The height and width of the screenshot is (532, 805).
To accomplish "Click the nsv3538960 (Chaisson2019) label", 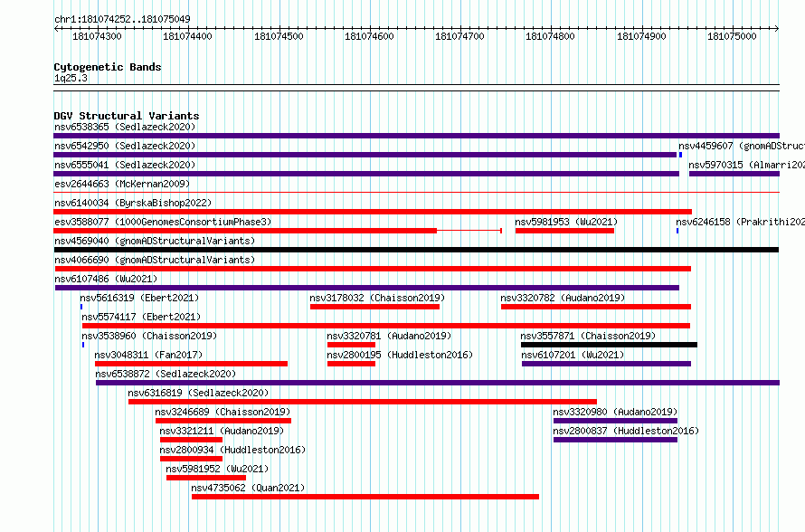I will [x=149, y=336].
